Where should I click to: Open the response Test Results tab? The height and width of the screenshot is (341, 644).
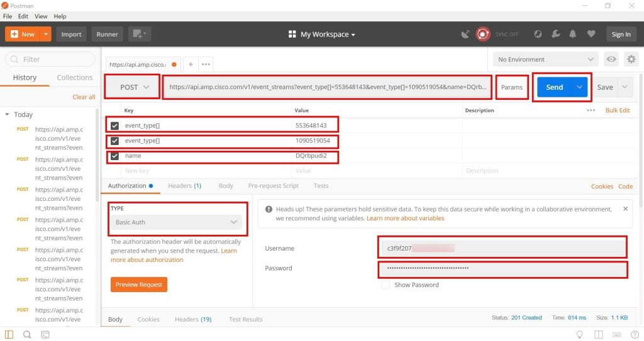[246, 319]
